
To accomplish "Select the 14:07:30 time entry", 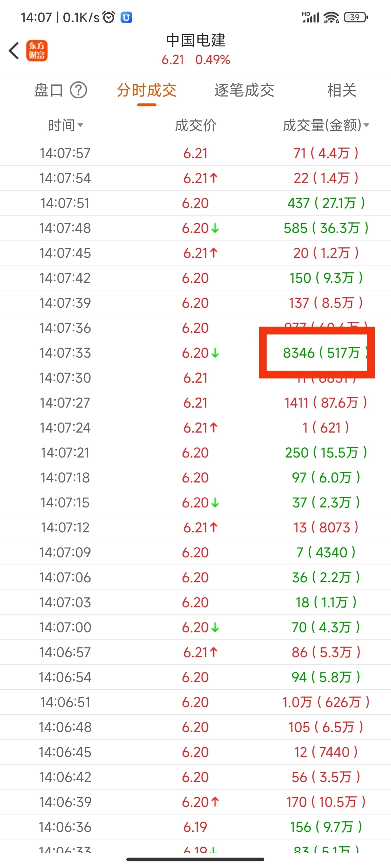I will 65,378.
